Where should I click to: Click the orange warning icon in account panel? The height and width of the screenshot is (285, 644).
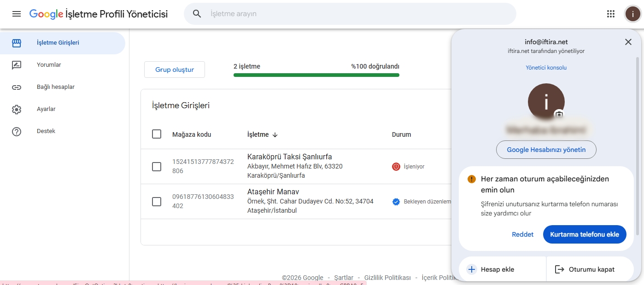[x=471, y=179]
